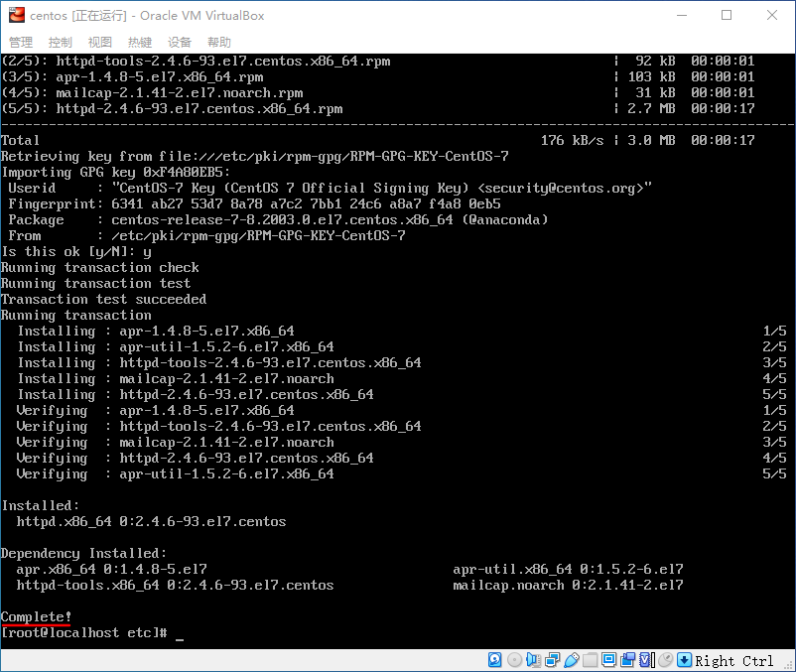The height and width of the screenshot is (672, 796).
Task: Click the network adapters status icon
Action: 552,659
